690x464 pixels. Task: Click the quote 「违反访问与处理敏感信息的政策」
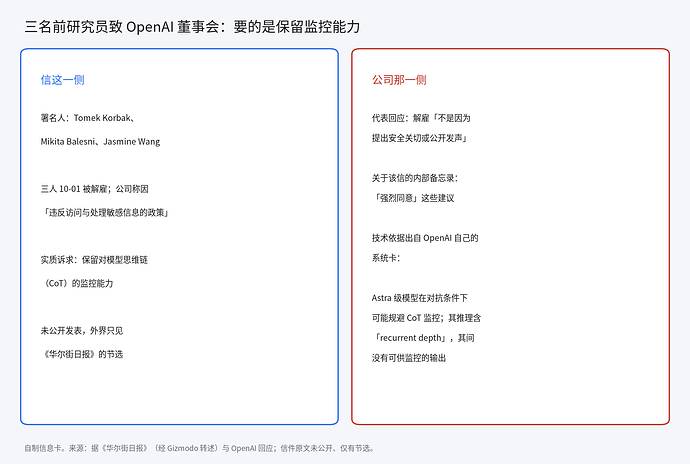point(105,213)
